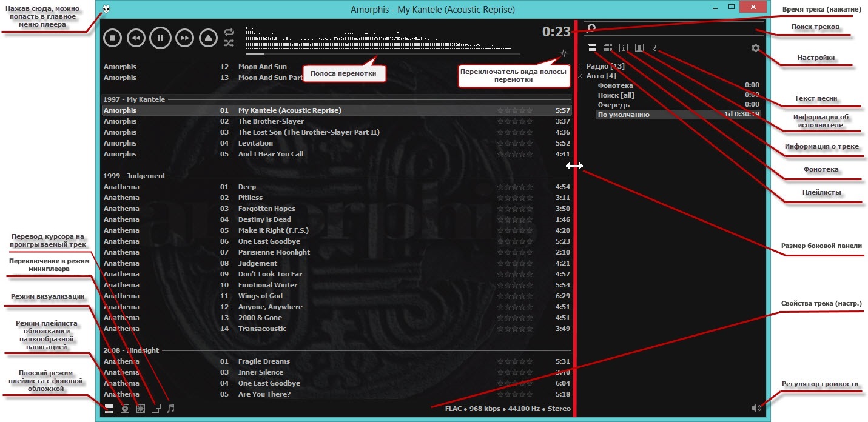Select track And I Hear You Call

tap(337, 154)
